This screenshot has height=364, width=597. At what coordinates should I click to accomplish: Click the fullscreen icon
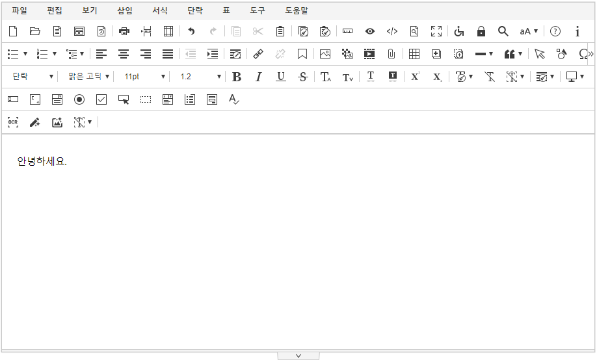[436, 31]
